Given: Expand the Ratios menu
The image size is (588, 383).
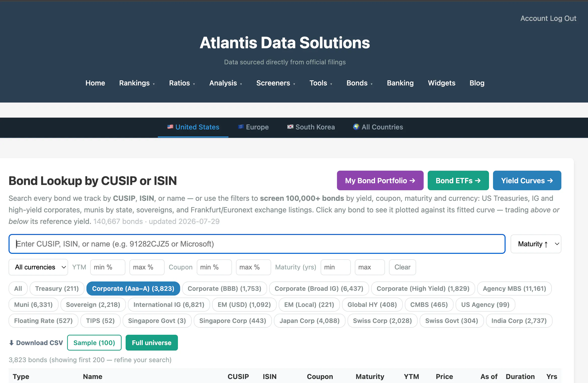Looking at the screenshot, I should (182, 83).
